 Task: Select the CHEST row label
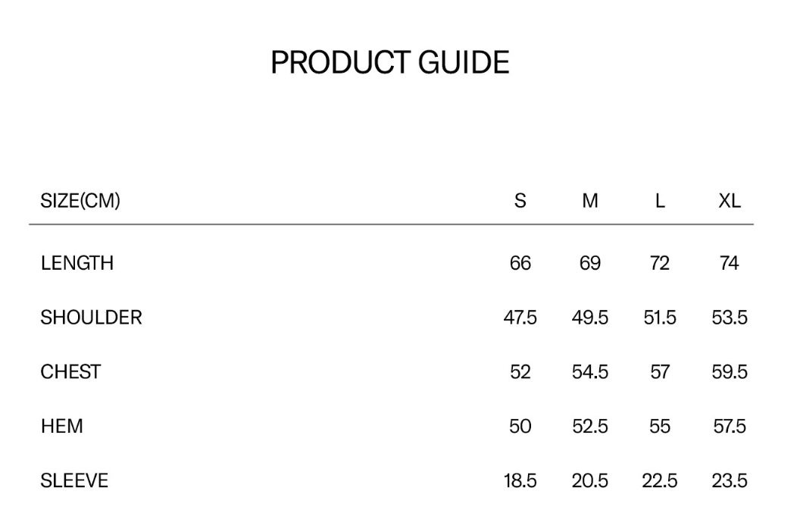click(70, 372)
